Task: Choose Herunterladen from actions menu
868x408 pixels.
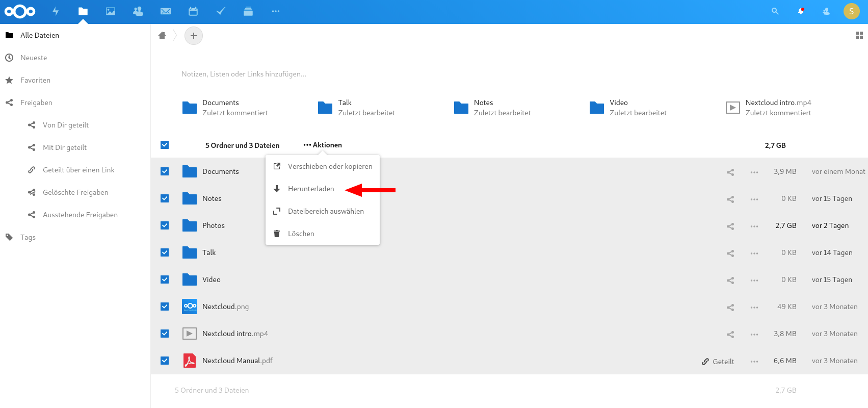Action: click(323, 189)
